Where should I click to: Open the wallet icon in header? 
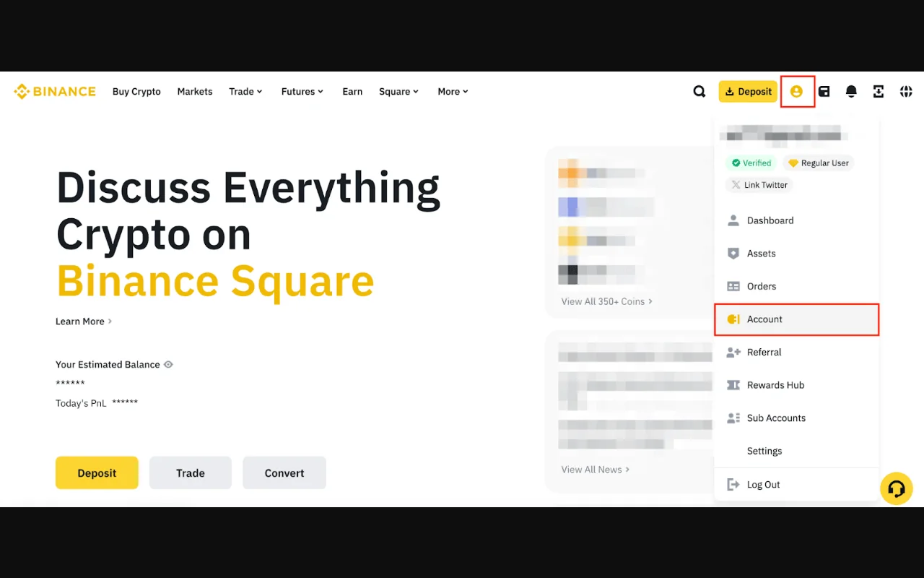824,91
